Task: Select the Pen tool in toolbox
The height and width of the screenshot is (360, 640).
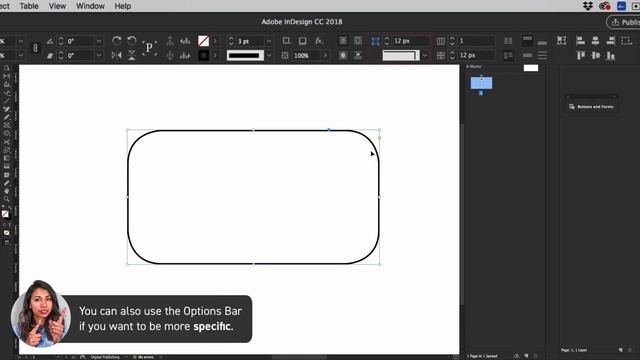Action: click(7, 109)
